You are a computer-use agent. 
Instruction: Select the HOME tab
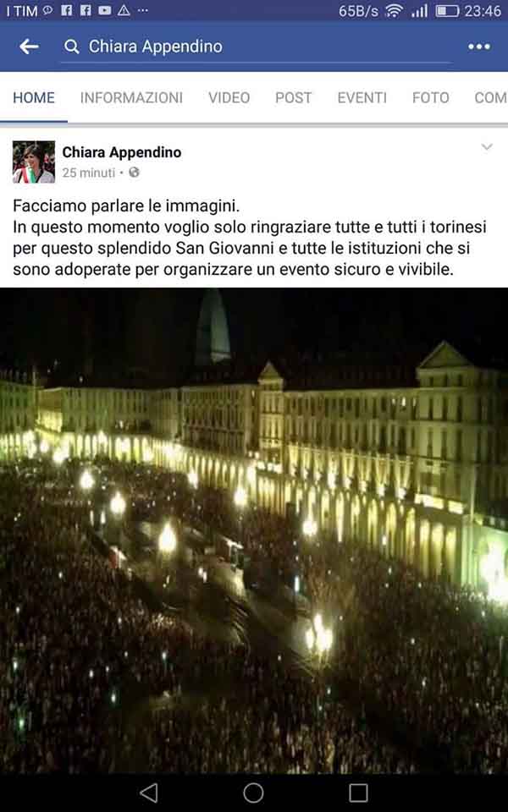tap(34, 97)
